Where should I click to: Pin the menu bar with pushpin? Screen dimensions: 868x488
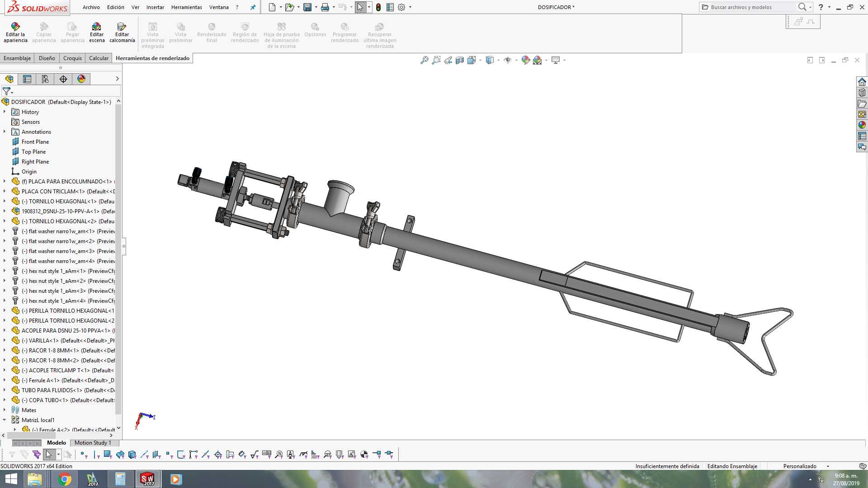coord(253,7)
